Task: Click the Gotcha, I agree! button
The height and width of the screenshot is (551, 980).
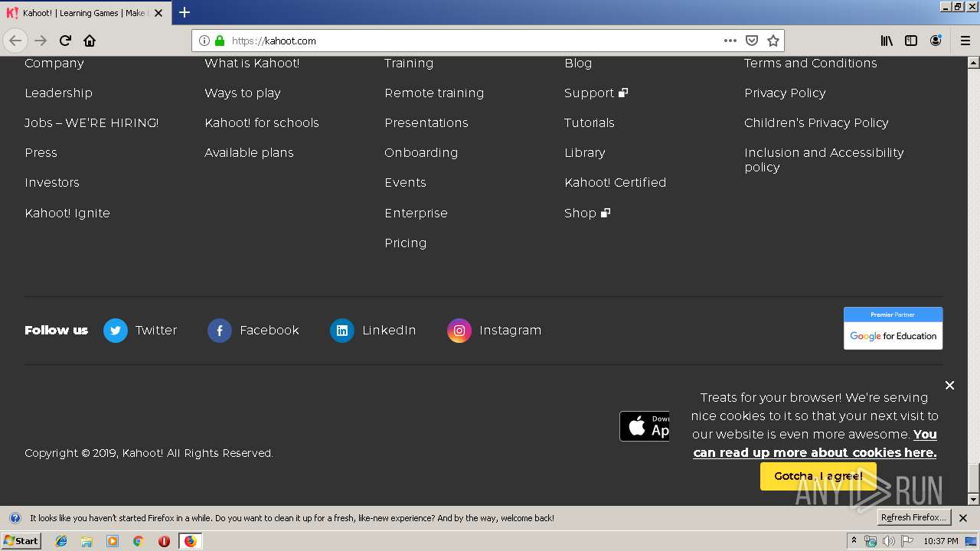Action: [818, 476]
